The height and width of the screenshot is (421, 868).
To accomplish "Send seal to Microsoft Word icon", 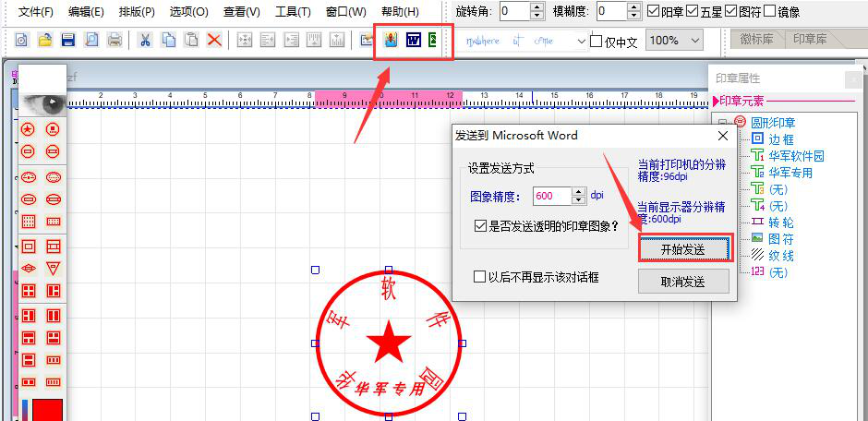I will (x=413, y=40).
